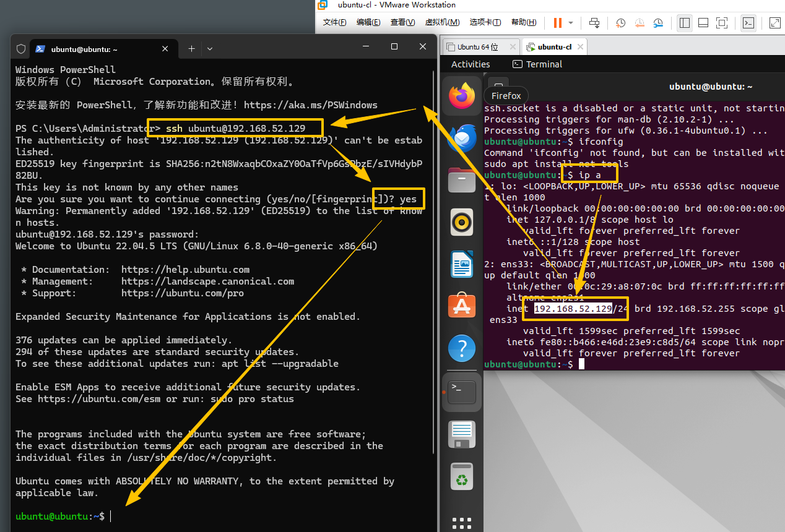Open the 帮助(H) menu in VMware
The image size is (785, 532).
(x=524, y=22)
